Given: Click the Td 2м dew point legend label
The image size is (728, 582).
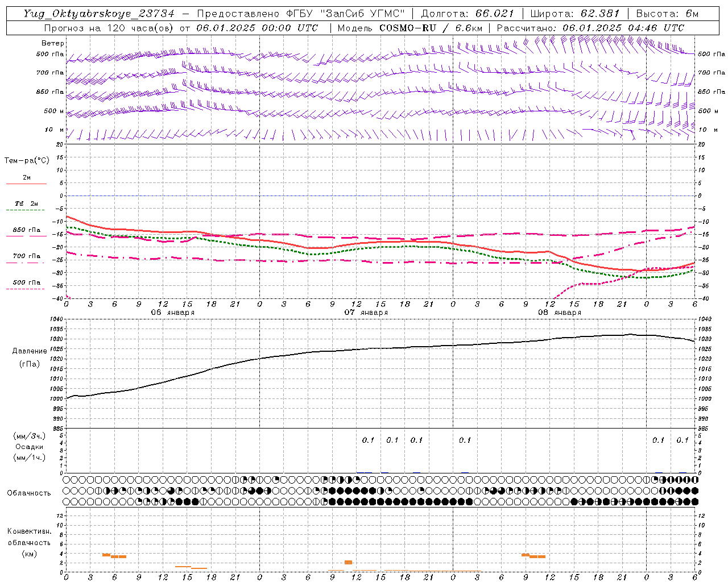Looking at the screenshot, I should coord(26,203).
